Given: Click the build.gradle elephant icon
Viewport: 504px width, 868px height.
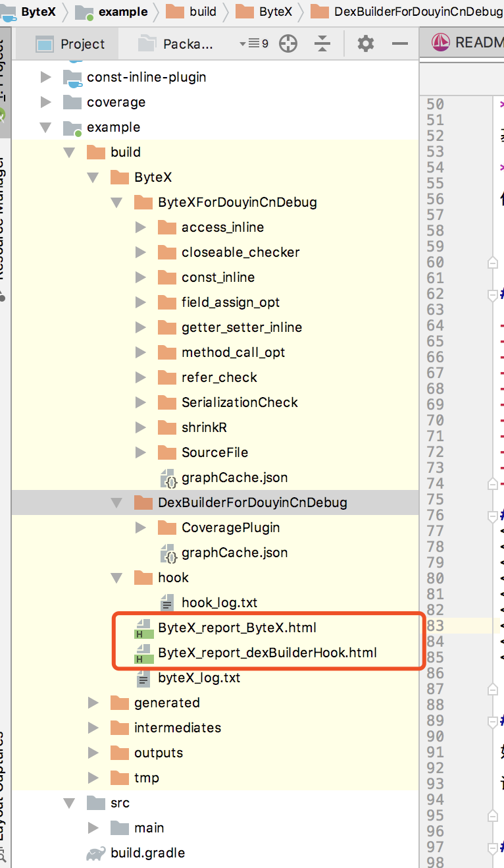Looking at the screenshot, I should [96, 854].
